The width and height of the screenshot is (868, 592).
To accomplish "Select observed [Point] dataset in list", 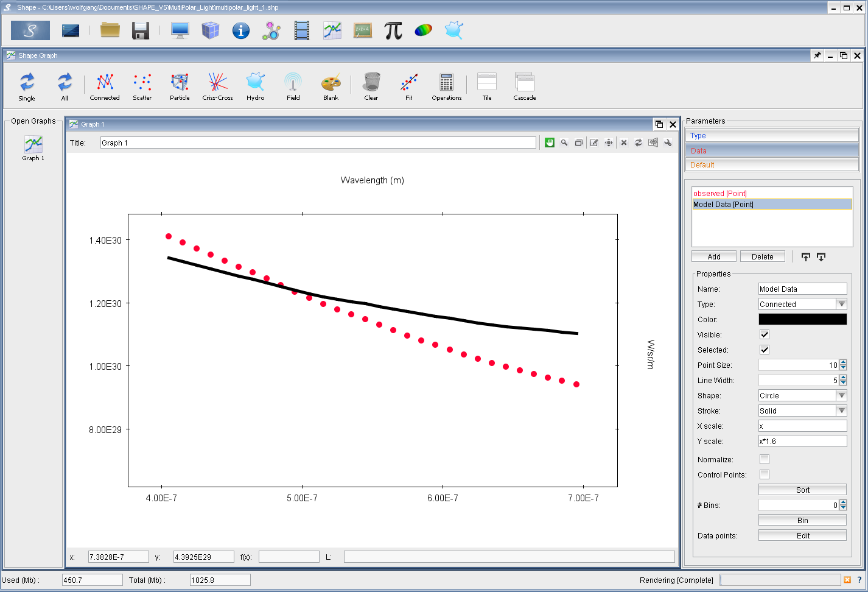I will [x=772, y=193].
